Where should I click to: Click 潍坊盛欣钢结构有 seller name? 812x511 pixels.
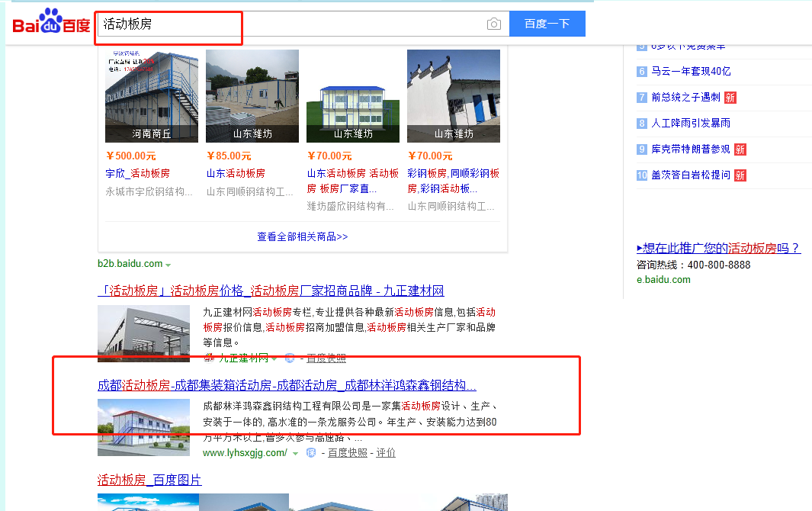(x=351, y=206)
